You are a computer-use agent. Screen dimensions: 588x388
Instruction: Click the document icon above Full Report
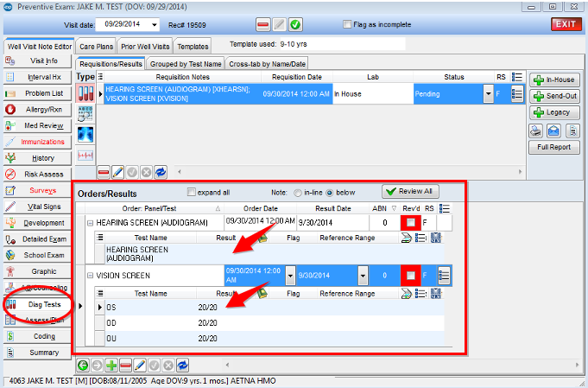(x=572, y=130)
